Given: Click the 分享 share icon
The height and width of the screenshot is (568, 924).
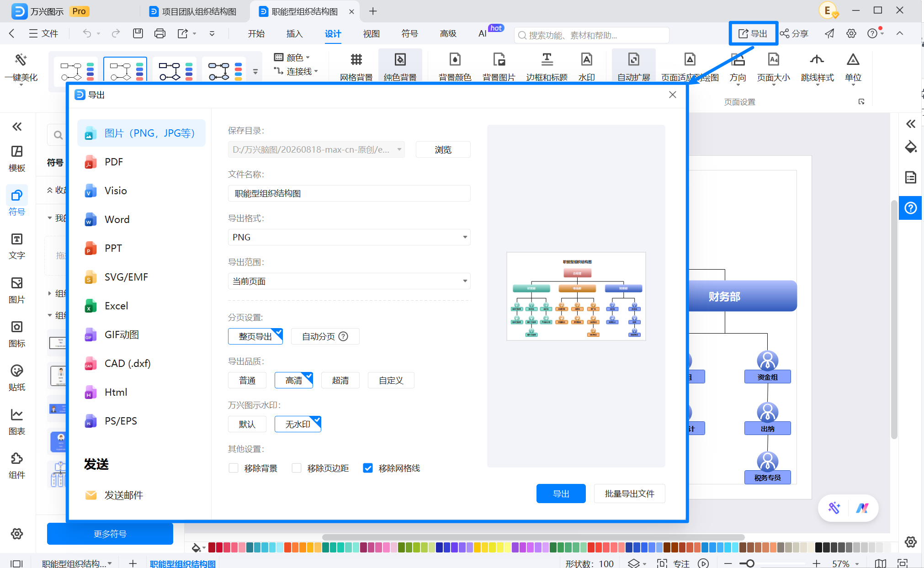Looking at the screenshot, I should (x=794, y=33).
